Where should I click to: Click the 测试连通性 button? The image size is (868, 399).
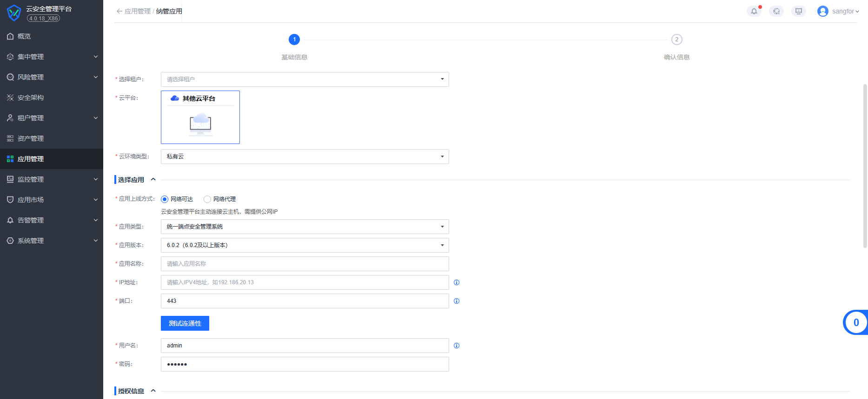185,323
